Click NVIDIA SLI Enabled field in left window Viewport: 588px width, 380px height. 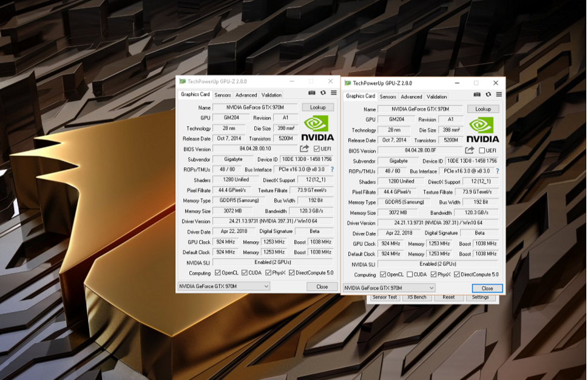pos(272,262)
